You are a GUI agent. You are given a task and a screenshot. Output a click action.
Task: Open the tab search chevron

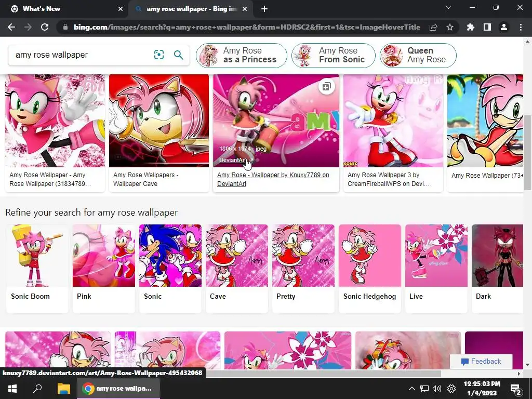click(x=448, y=7)
